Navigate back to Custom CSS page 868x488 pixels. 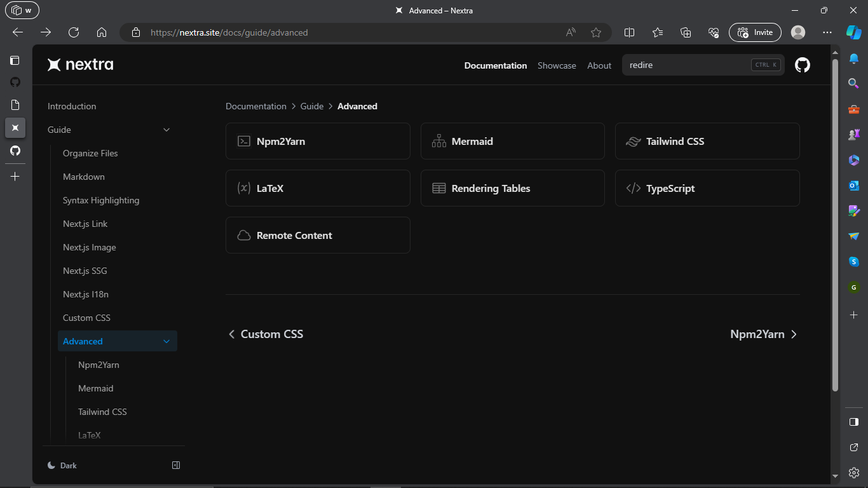[x=266, y=334]
